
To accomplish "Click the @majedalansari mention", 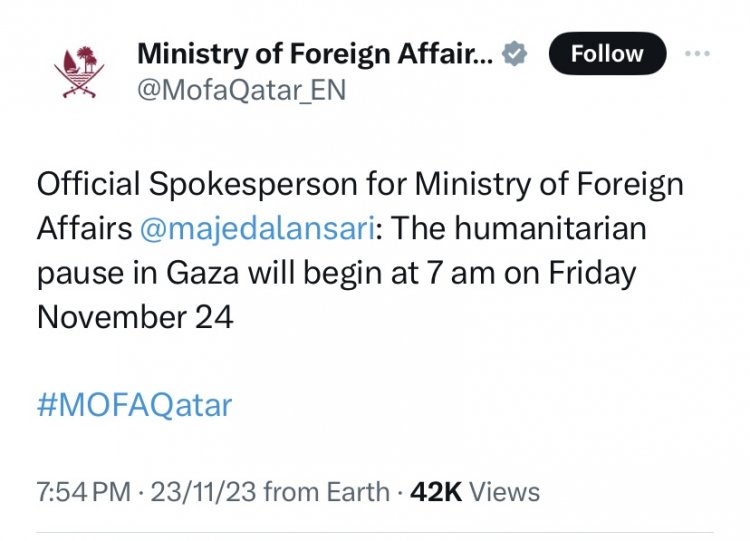I will click(256, 229).
